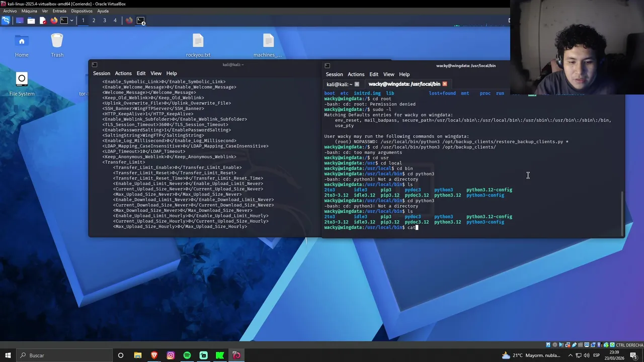This screenshot has height=362, width=644.
Task: Open Edit menu in wacky@wingdata terminal
Action: pyautogui.click(x=374, y=74)
